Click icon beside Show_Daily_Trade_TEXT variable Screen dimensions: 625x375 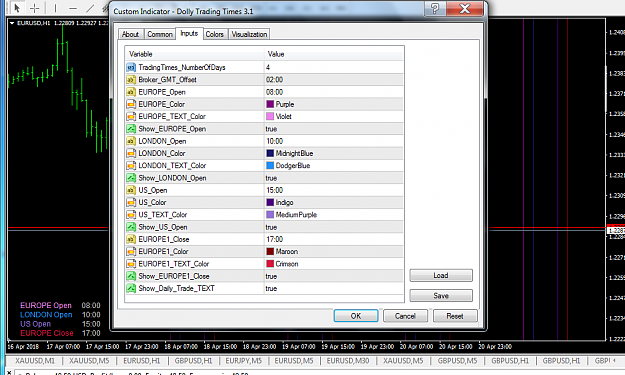pos(131,288)
